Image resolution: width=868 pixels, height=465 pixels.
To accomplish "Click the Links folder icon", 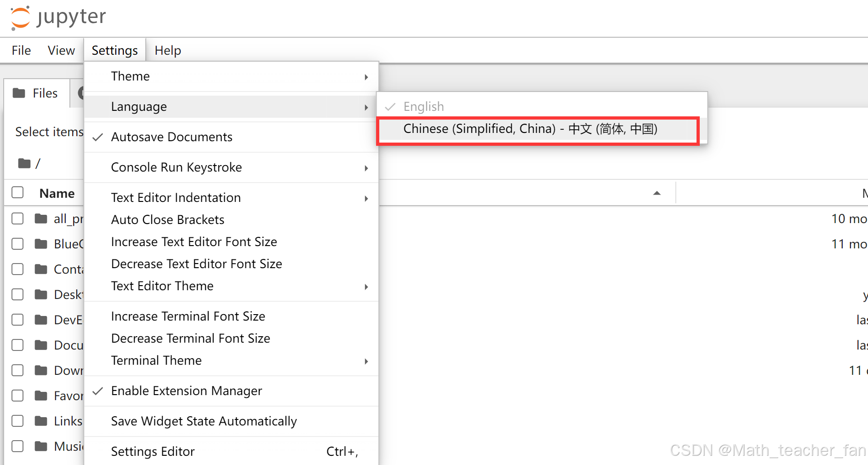I will (41, 421).
